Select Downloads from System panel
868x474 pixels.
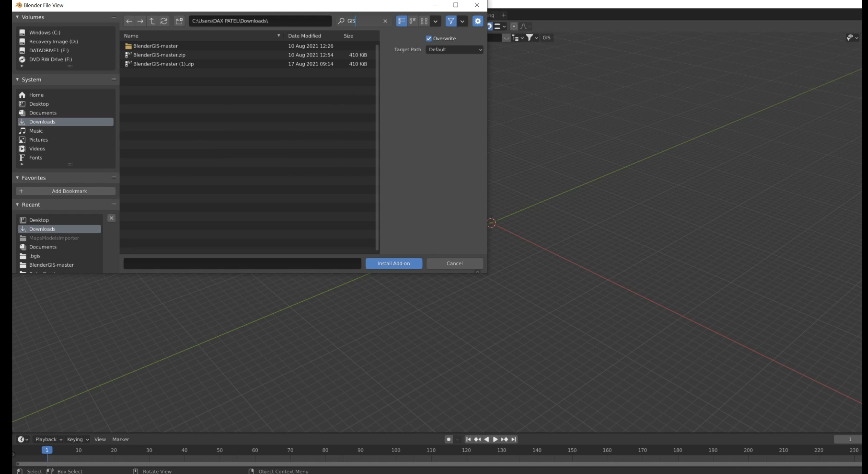(42, 122)
